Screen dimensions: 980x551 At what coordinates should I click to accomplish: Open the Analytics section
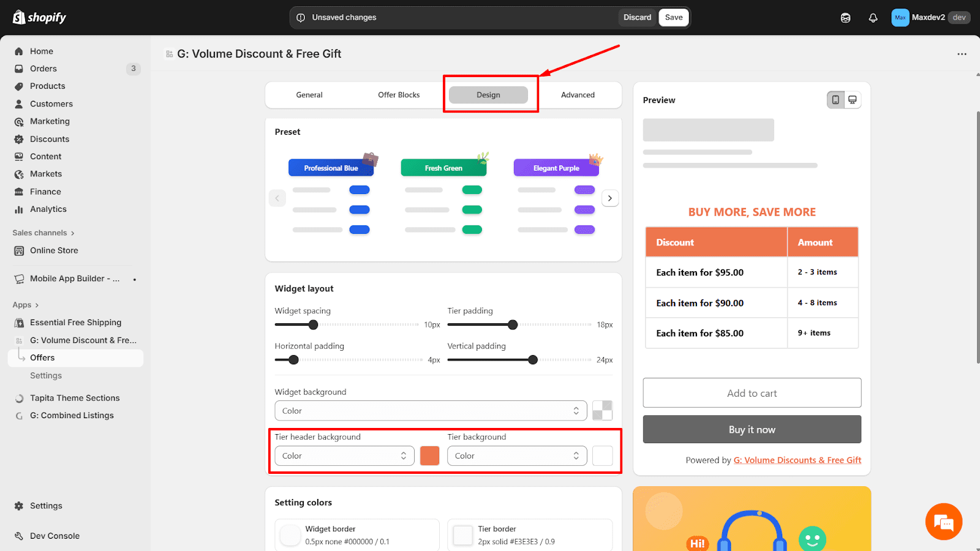point(47,209)
